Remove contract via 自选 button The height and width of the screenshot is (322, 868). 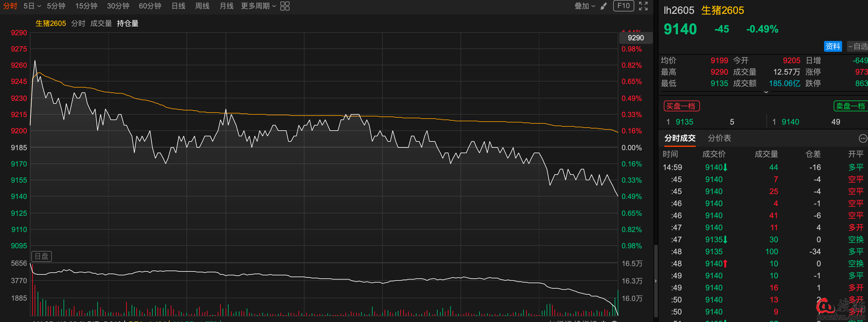pos(857,46)
